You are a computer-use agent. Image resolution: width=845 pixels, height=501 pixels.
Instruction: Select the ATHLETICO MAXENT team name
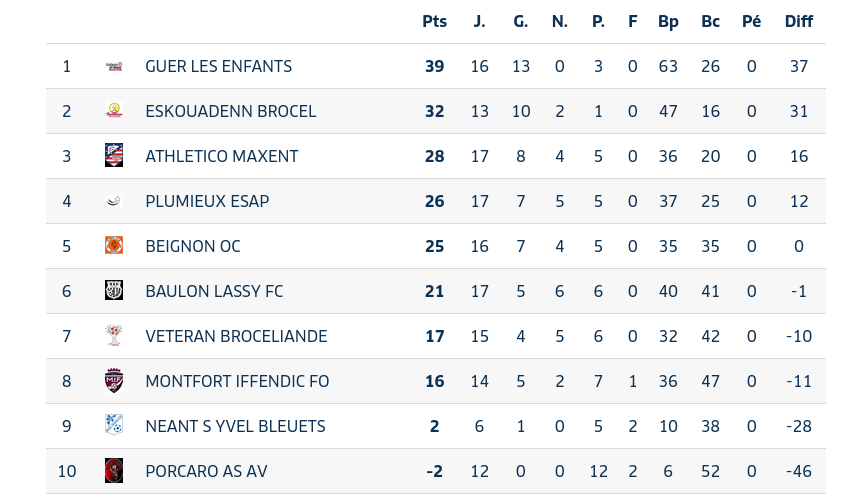click(221, 156)
